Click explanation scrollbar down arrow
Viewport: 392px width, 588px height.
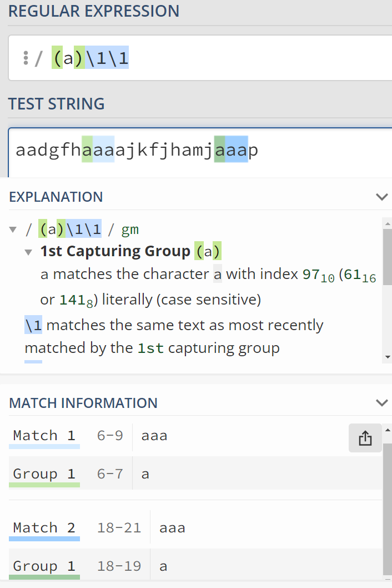click(x=388, y=357)
